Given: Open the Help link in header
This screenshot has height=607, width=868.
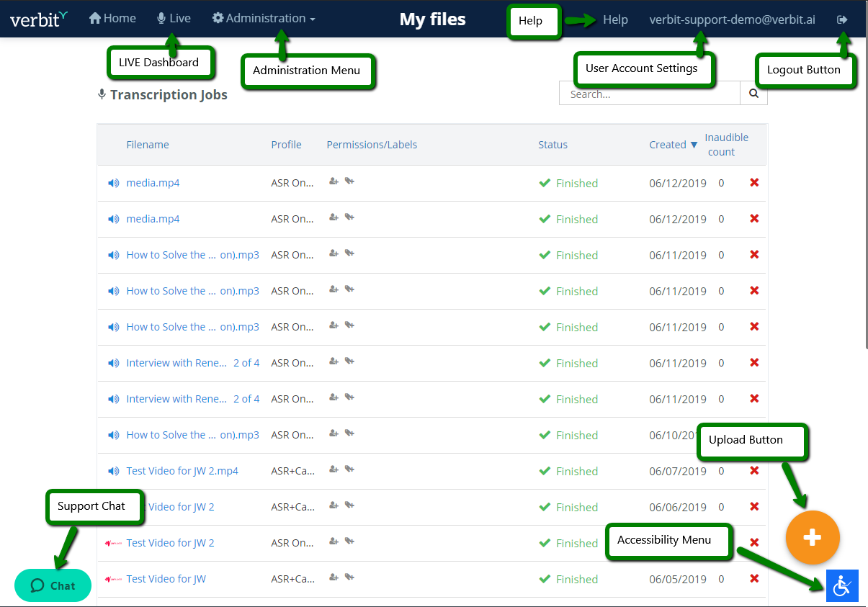Looking at the screenshot, I should [615, 19].
